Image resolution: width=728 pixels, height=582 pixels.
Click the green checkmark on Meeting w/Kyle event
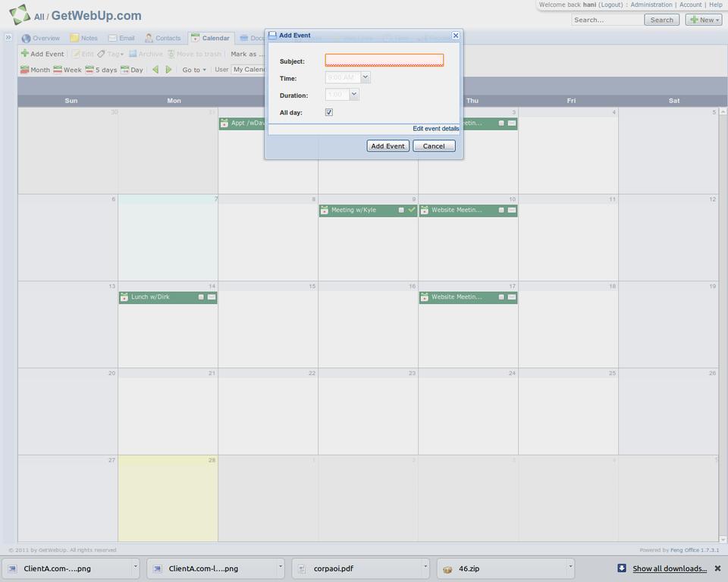411,210
